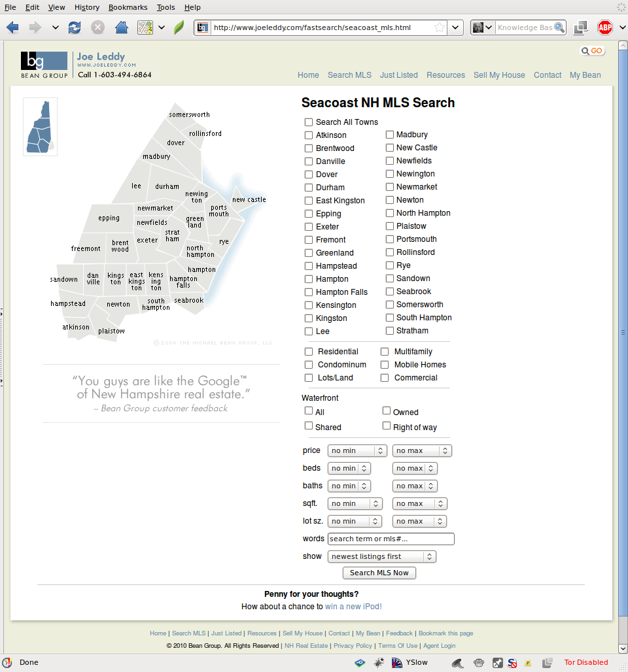628x672 pixels.
Task: Click the Bean Group bg logo
Action: [x=44, y=65]
